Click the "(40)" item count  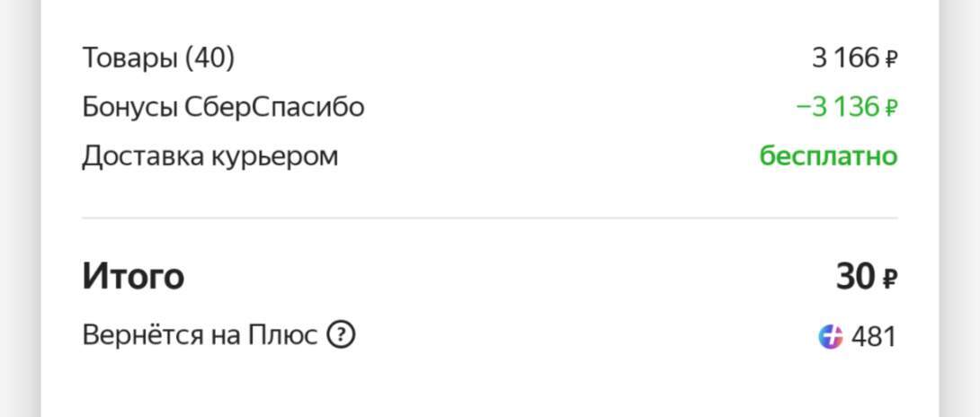coord(209,58)
